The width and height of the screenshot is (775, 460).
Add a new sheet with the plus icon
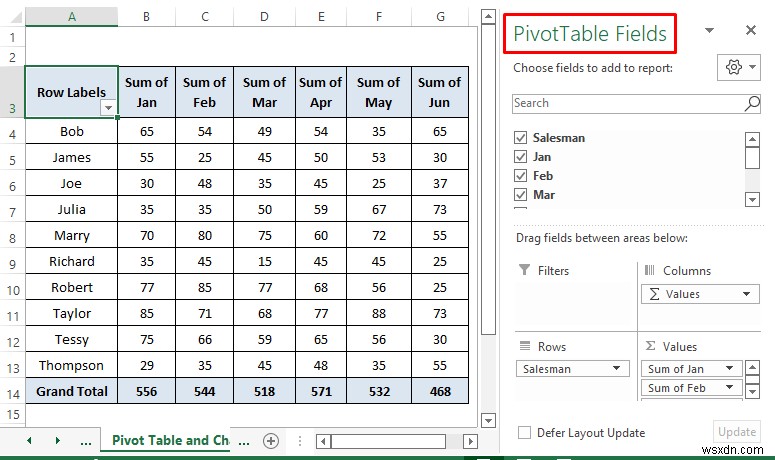(271, 441)
